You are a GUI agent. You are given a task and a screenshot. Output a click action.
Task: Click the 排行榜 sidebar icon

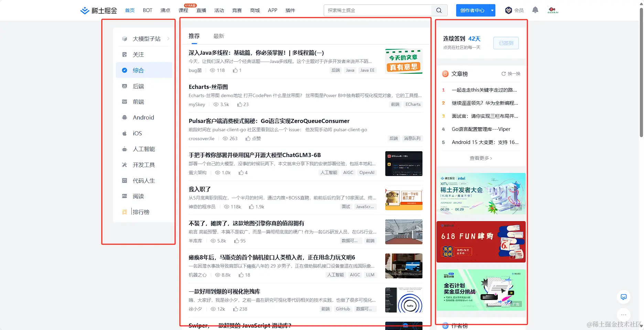click(x=125, y=212)
